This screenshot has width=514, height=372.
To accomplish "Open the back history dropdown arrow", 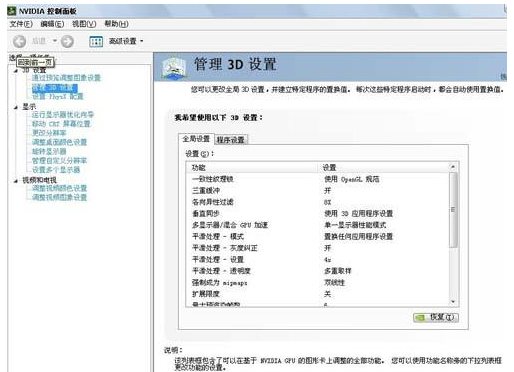I will coord(55,41).
